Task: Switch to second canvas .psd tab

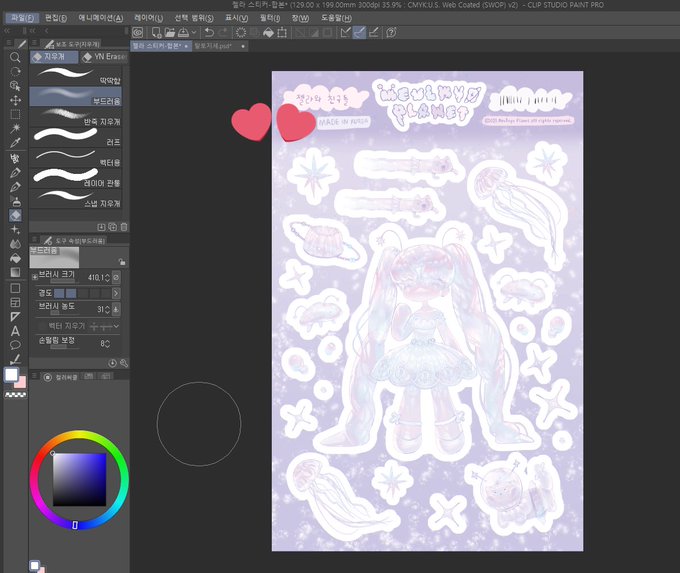Action: (x=220, y=46)
